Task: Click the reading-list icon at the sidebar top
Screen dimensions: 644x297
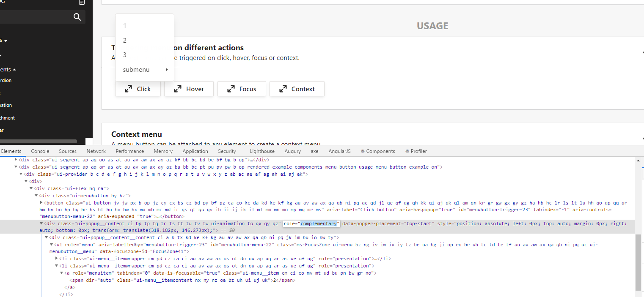Action: point(82,3)
